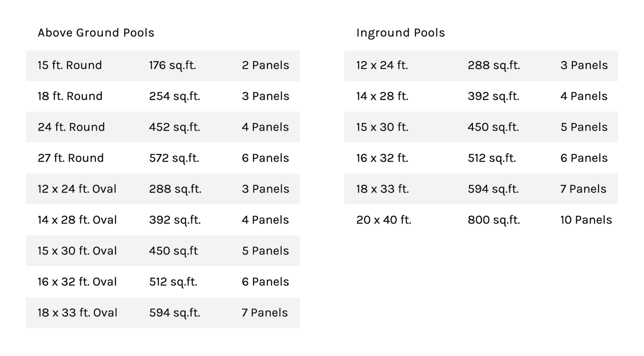Select the 15 ft. Round row label
The image size is (644, 356).
point(70,65)
